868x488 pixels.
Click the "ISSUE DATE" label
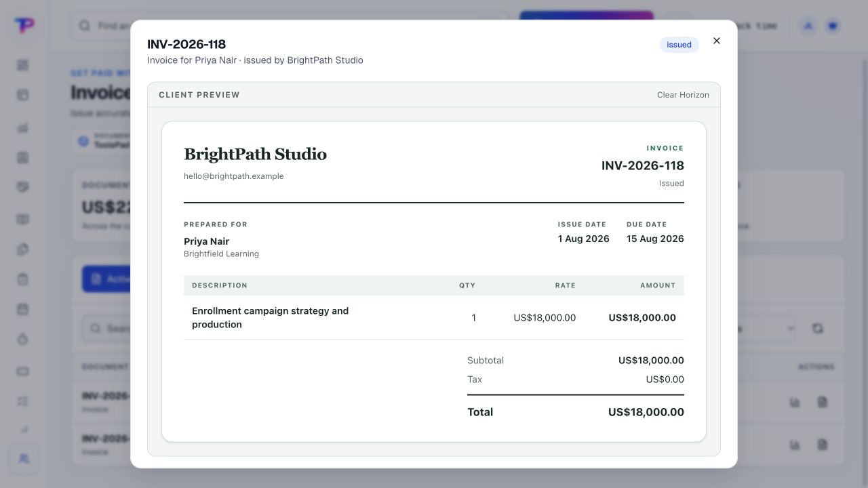tap(582, 224)
